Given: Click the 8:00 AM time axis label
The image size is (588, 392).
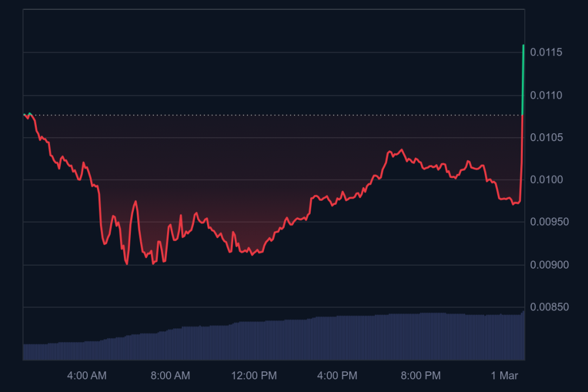Looking at the screenshot, I should 170,376.
